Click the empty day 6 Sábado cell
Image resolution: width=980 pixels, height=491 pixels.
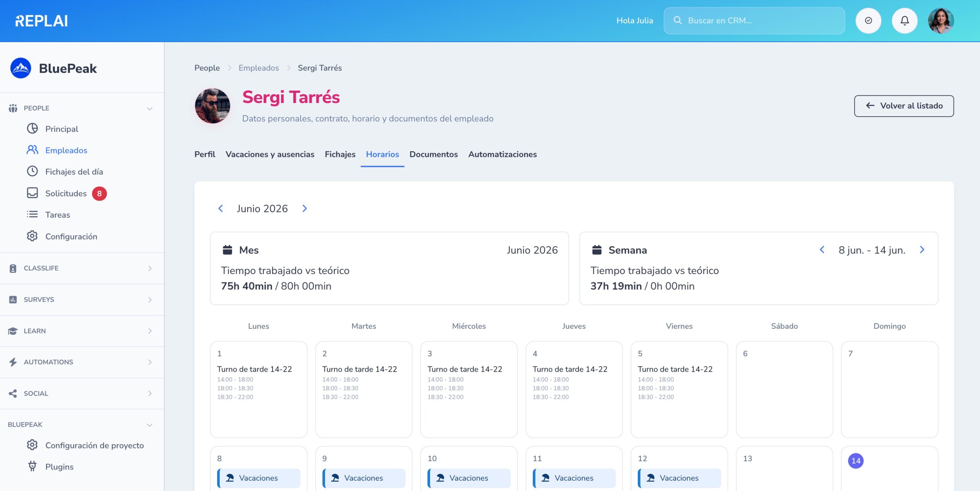[x=784, y=390]
